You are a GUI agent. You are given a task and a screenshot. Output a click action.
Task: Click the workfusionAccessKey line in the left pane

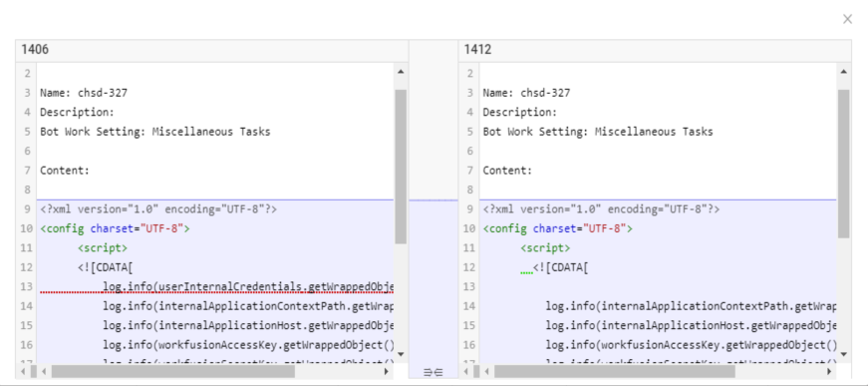pyautogui.click(x=248, y=345)
